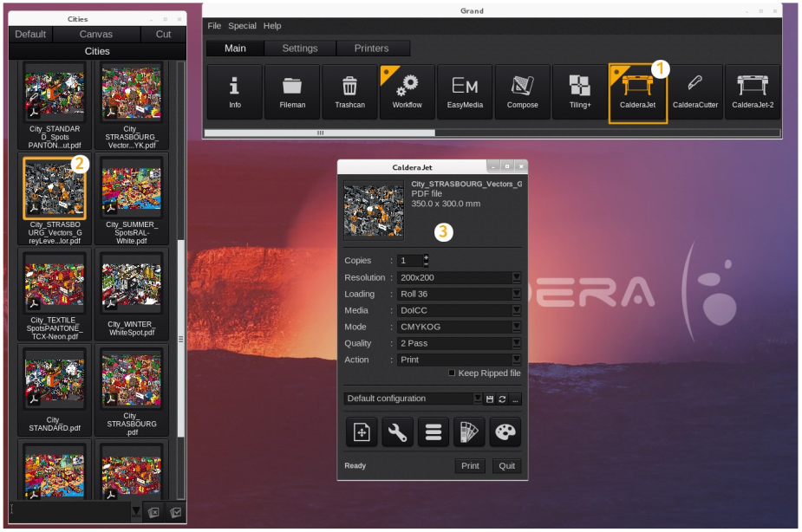
Task: Click the wrench settings icon in CalderaJet
Action: pos(397,432)
